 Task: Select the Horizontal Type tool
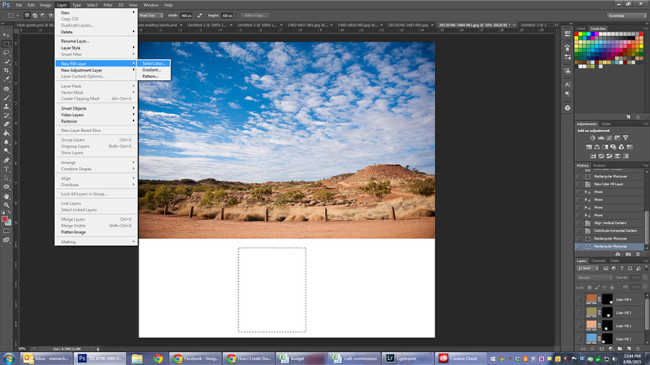6,169
